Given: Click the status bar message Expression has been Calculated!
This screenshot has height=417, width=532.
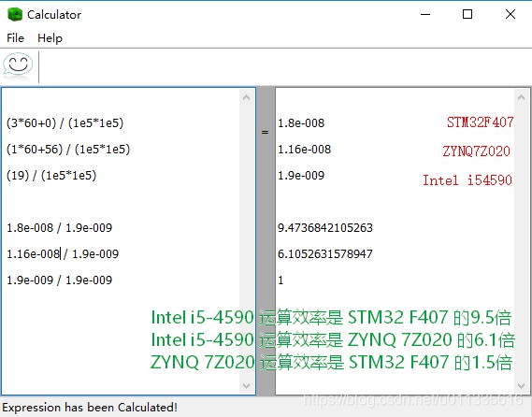Looking at the screenshot, I should click(x=90, y=407).
